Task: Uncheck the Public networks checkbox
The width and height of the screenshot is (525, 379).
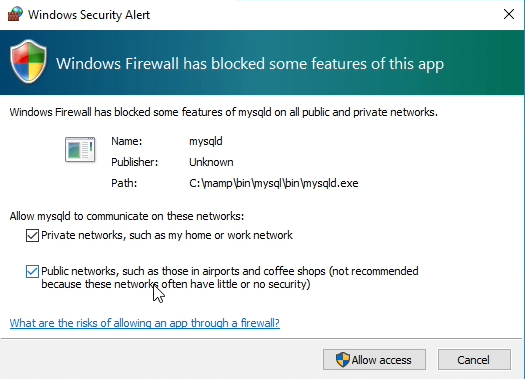Action: point(32,271)
